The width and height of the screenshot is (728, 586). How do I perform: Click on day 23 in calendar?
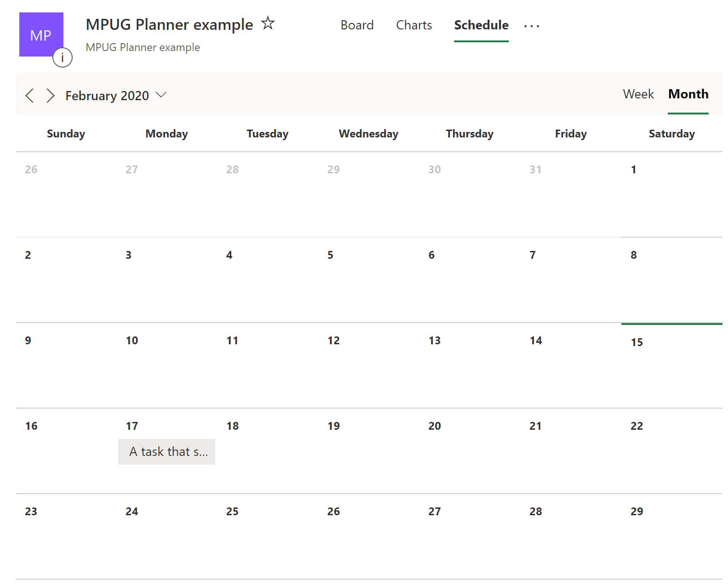click(31, 512)
